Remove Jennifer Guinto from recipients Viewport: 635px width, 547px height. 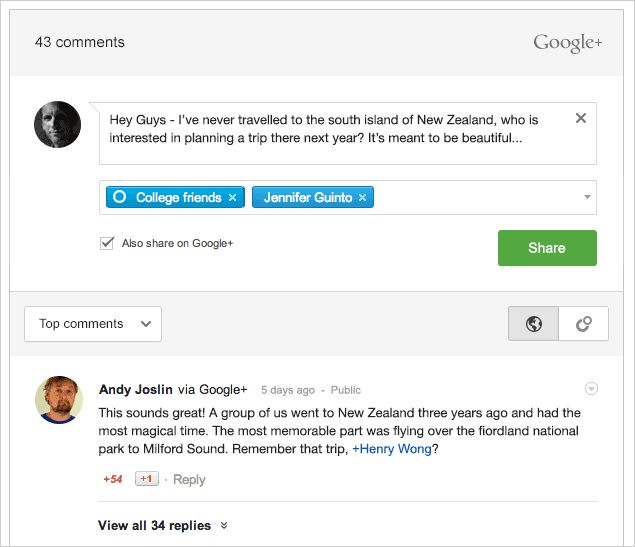point(362,198)
